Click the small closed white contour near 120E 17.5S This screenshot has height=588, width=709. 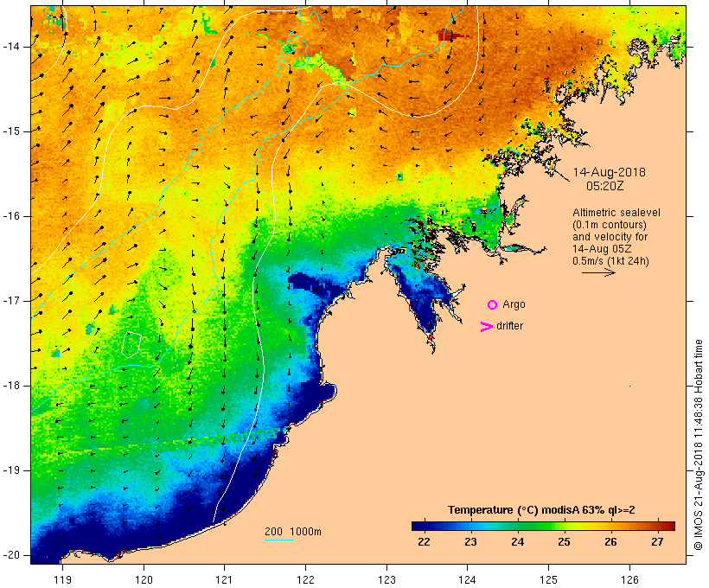(x=131, y=345)
